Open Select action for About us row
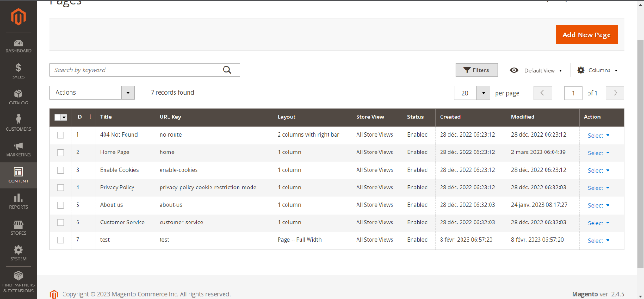This screenshot has width=644, height=299. point(598,205)
